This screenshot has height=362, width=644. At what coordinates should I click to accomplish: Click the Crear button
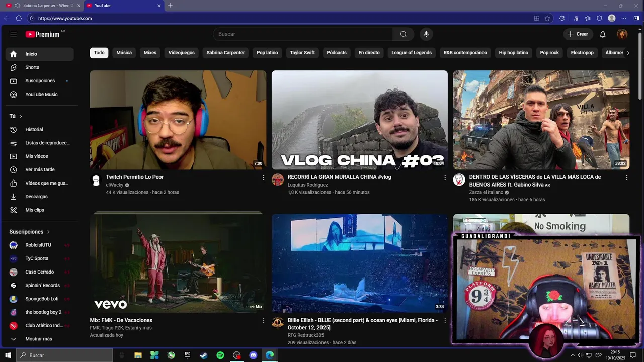(x=578, y=34)
